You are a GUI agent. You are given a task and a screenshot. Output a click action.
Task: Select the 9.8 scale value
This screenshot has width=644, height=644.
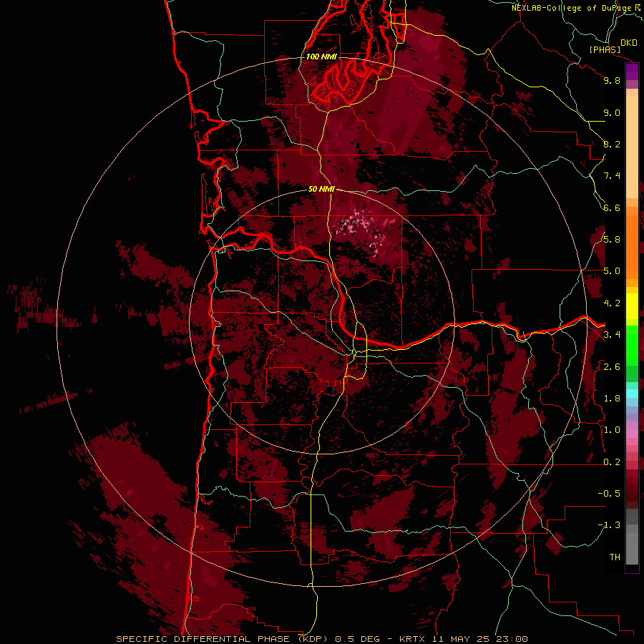pos(612,80)
